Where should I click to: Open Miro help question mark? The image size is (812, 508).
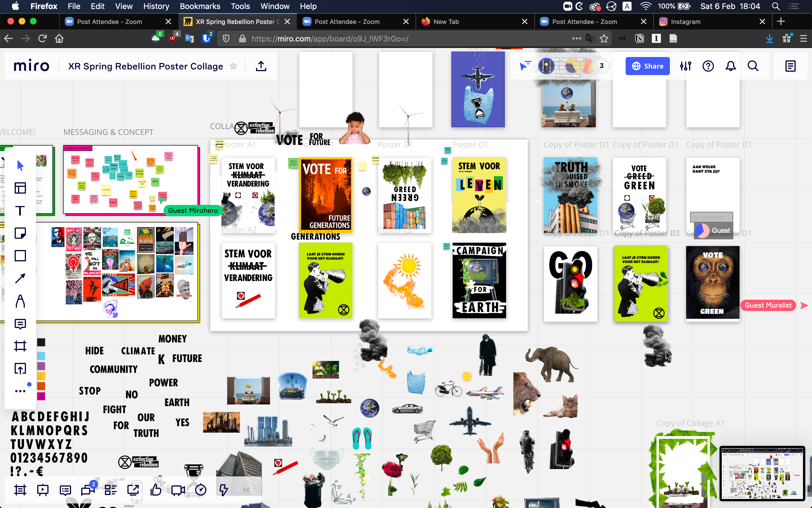[708, 66]
